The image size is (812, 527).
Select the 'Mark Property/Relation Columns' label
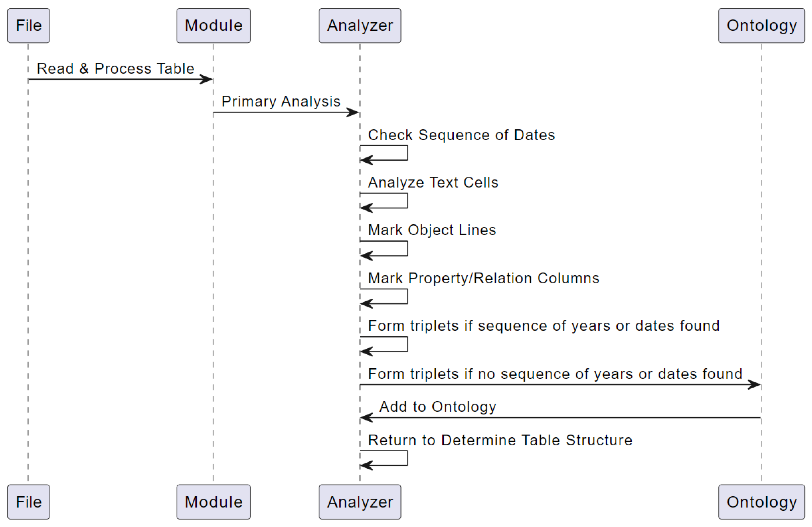click(x=483, y=278)
